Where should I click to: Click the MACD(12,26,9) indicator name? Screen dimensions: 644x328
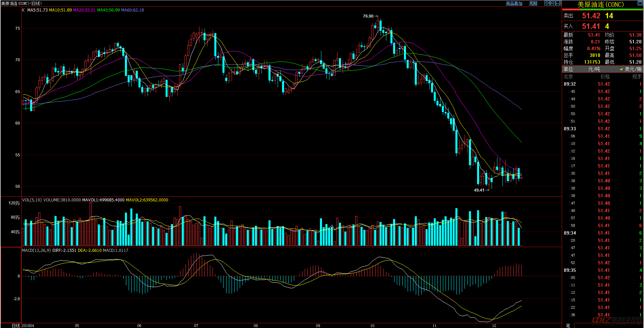[x=37, y=250]
